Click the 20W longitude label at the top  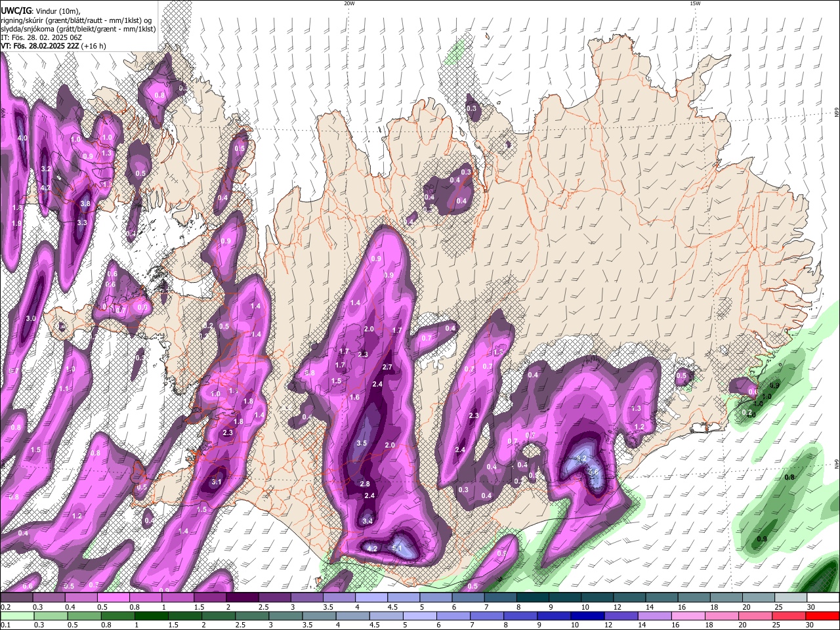[349, 3]
